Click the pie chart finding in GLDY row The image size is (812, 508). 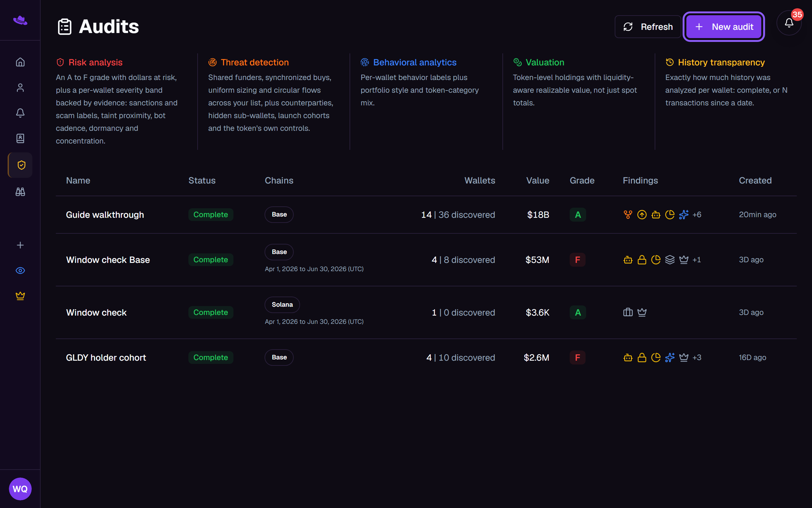pyautogui.click(x=656, y=358)
